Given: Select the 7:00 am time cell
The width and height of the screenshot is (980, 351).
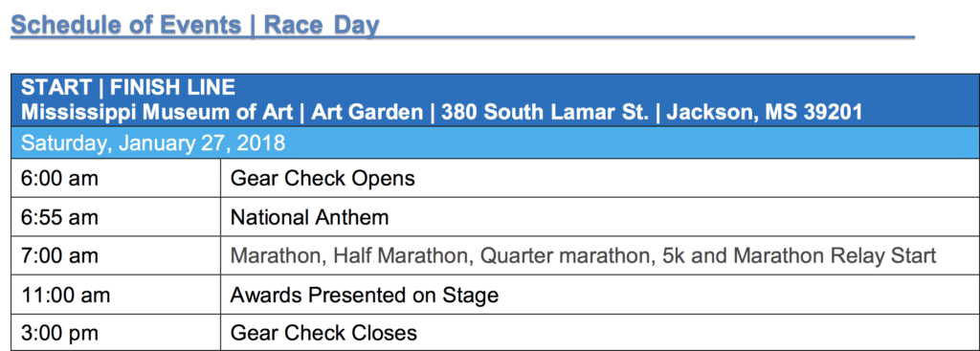Looking at the screenshot, I should (x=116, y=255).
